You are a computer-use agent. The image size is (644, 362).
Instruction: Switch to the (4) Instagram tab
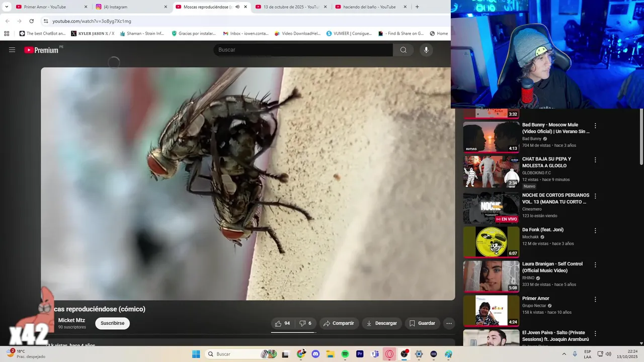click(131, 7)
